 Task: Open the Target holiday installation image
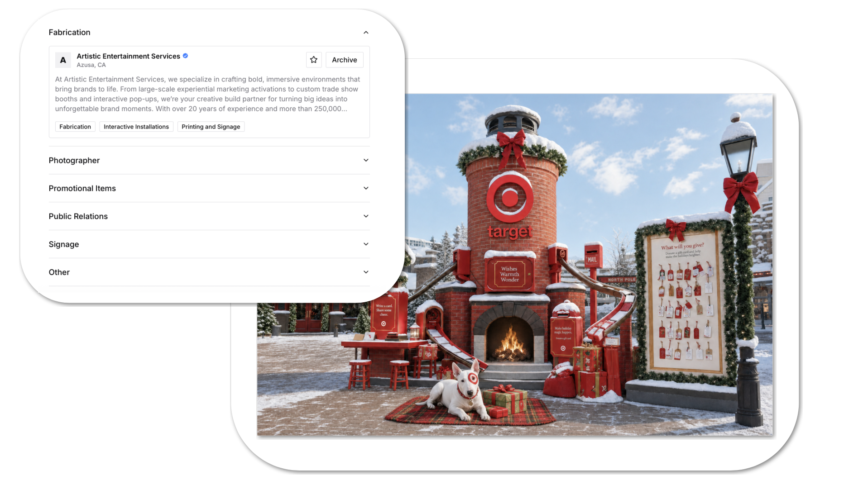515,265
